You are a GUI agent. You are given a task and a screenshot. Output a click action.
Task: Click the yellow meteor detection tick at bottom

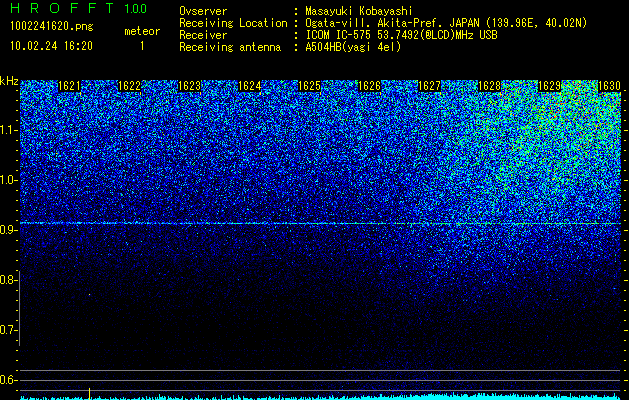point(89,393)
